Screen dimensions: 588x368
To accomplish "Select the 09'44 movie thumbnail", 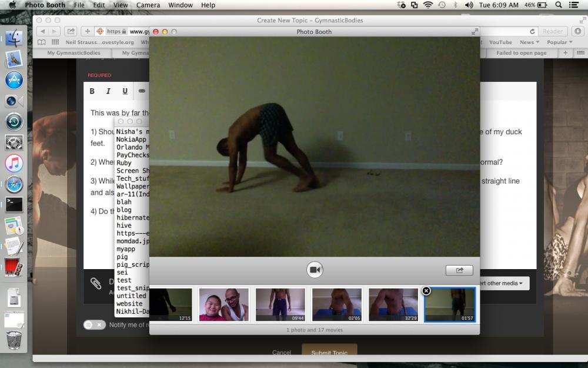I will (x=280, y=304).
